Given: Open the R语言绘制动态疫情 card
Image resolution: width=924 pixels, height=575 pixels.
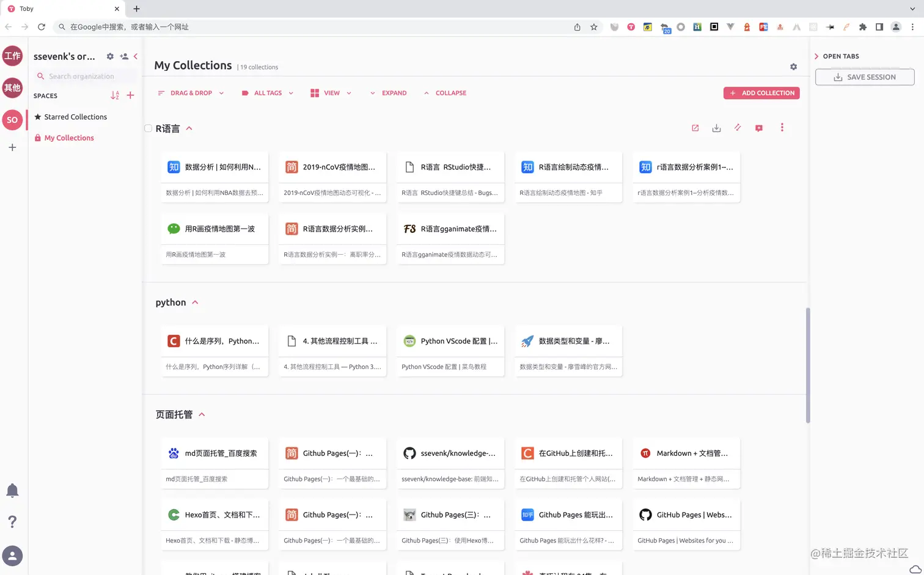Looking at the screenshot, I should [568, 177].
